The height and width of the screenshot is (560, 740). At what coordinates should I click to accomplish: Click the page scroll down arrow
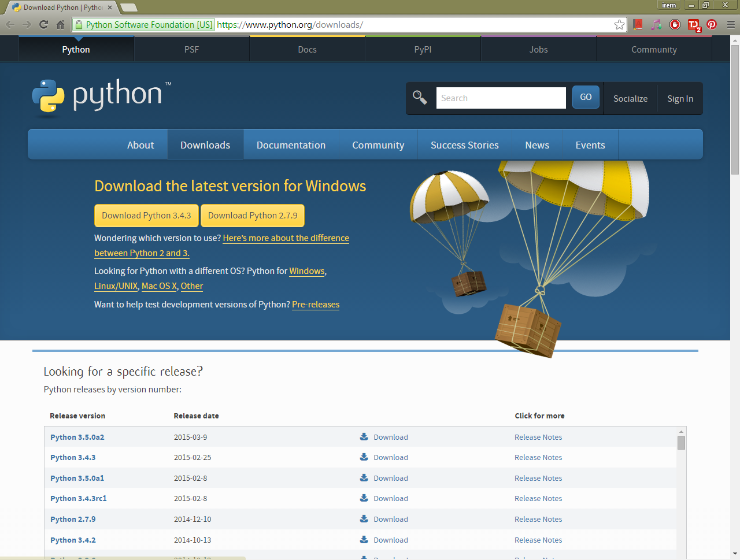coord(735,554)
